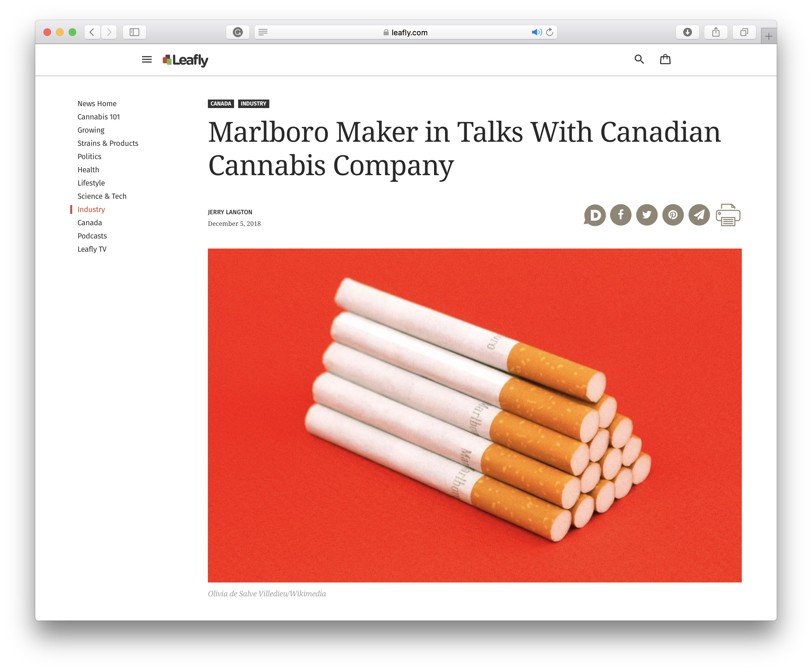Print the article via printer icon
The image size is (812, 671).
pos(728,215)
